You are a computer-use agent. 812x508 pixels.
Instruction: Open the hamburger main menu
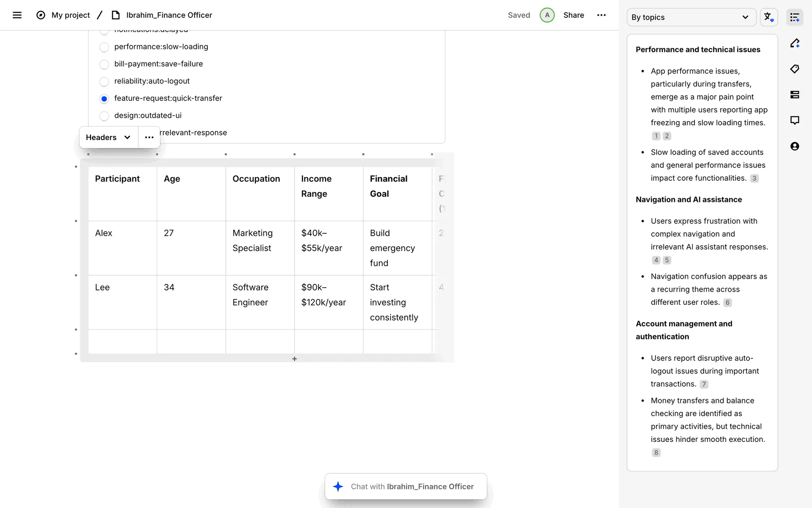click(17, 15)
